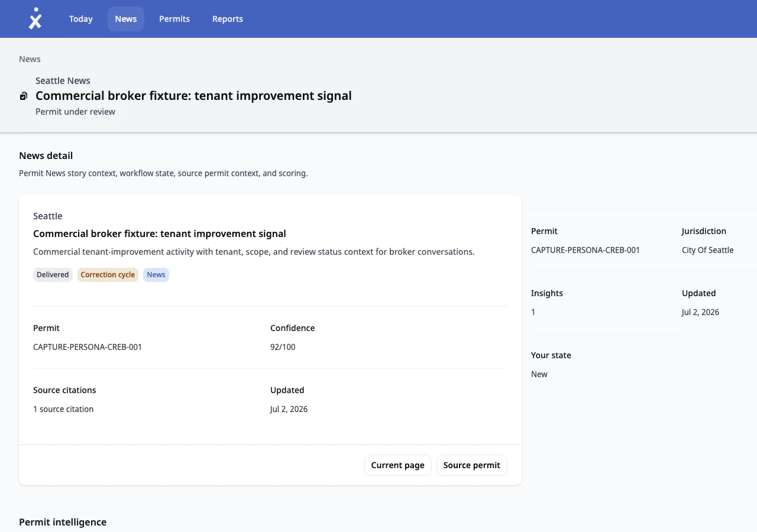This screenshot has width=757, height=532.
Task: Click the sidebar permit ID CAPTURE-PERSONA-CREB-001
Action: click(585, 250)
